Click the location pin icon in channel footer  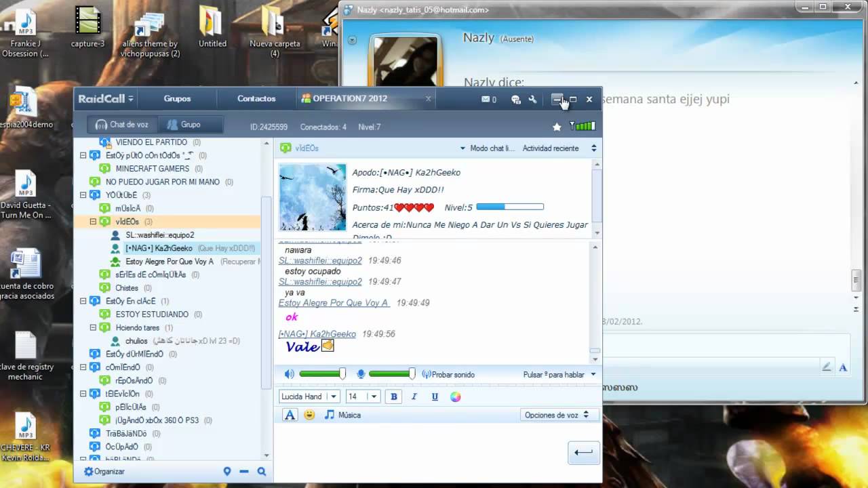pyautogui.click(x=227, y=472)
